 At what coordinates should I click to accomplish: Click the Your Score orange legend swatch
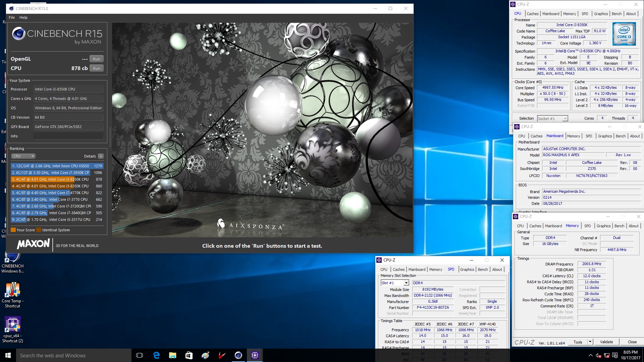pyautogui.click(x=13, y=230)
